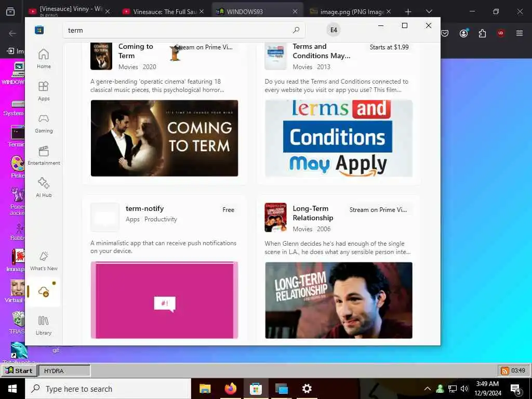Open Home in Microsoft Store sidebar

click(x=44, y=59)
